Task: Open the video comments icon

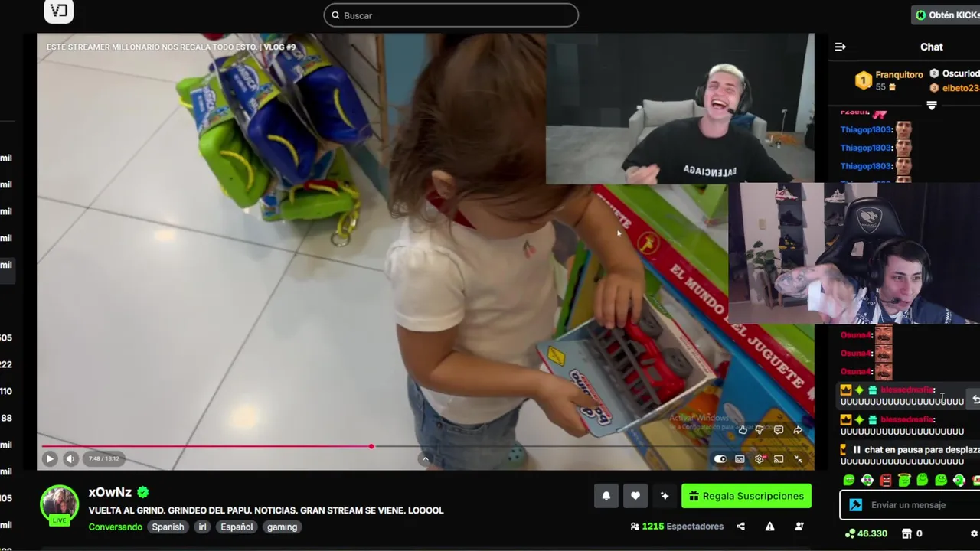Action: pyautogui.click(x=779, y=430)
